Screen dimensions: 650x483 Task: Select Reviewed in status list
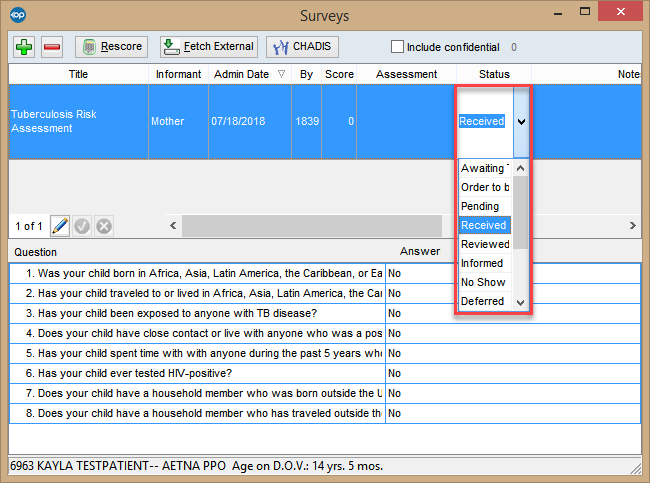(485, 244)
